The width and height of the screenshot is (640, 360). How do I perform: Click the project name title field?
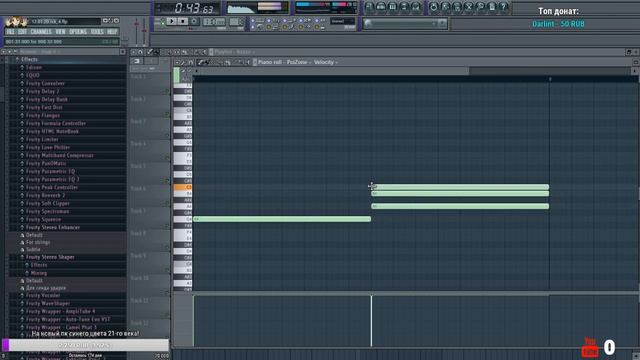(x=65, y=21)
